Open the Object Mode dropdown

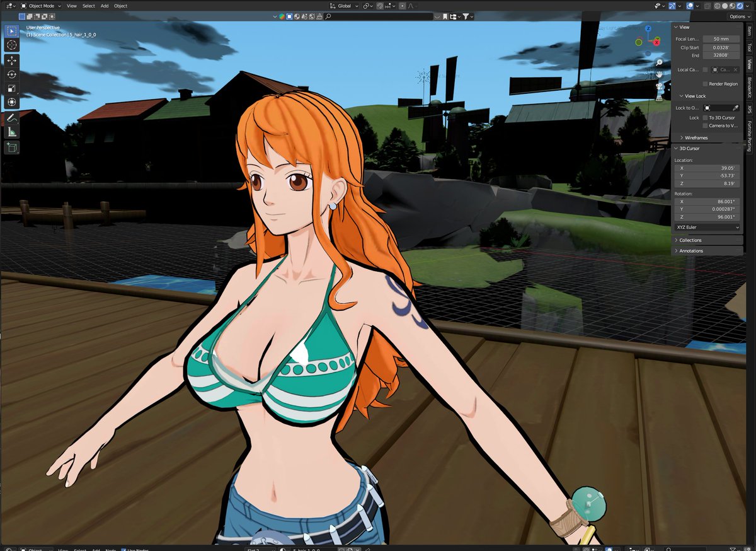(x=40, y=6)
